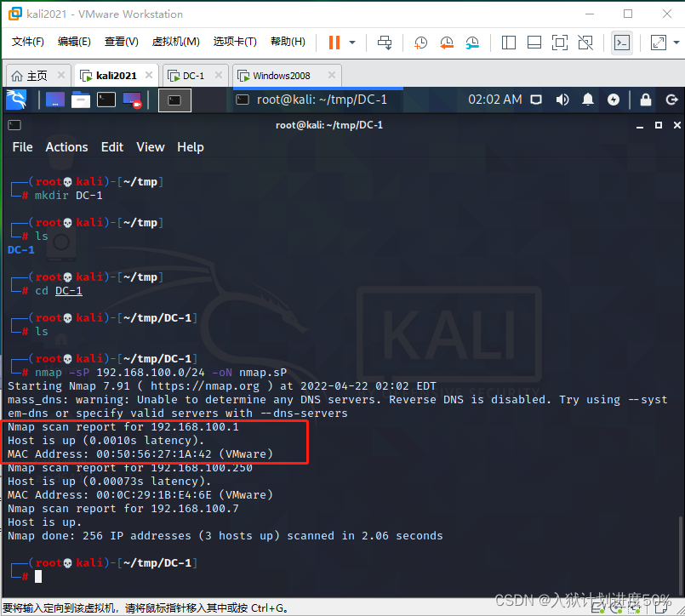Click the underlined DC-1 path in cd command
This screenshot has width=685, height=616.
[69, 291]
